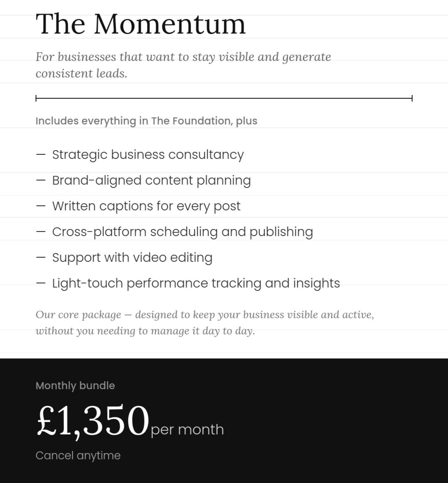Click the core package italic description
Viewport: 448px width, 483px height.
click(x=205, y=322)
